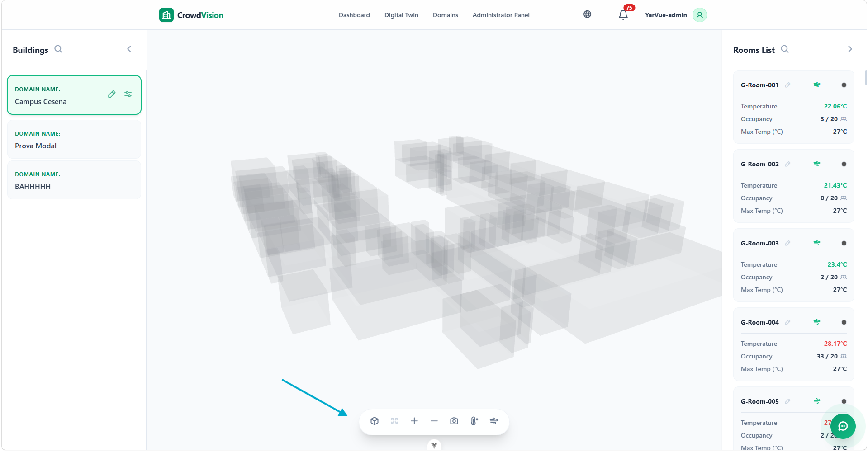Zoom out with the minus icon

(x=434, y=421)
